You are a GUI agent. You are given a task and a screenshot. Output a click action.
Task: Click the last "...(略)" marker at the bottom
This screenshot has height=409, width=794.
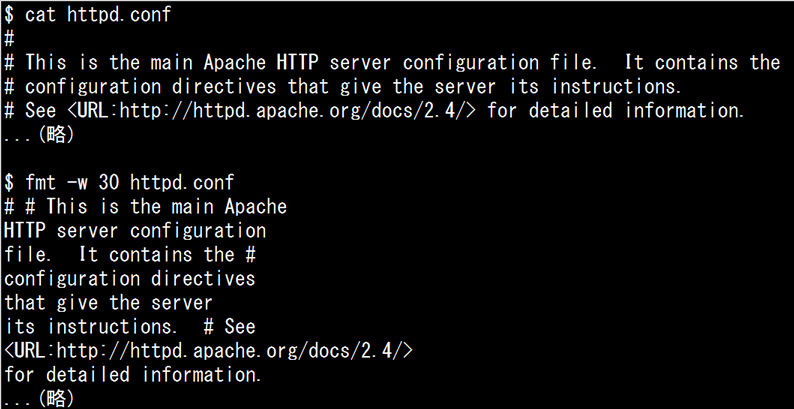[x=40, y=398]
